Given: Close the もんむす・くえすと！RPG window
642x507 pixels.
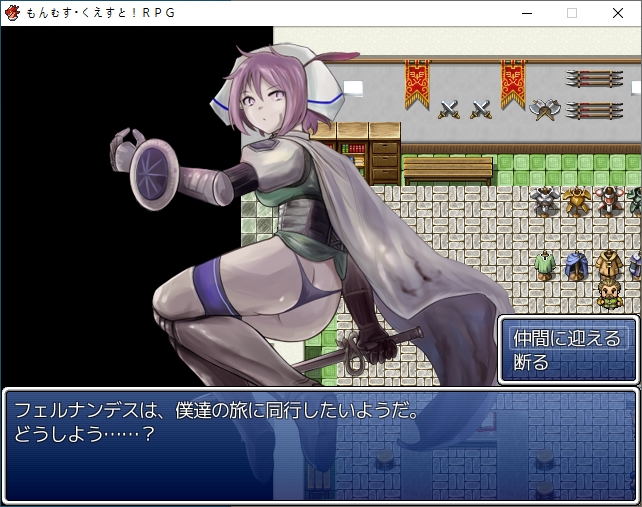Looking at the screenshot, I should (x=618, y=13).
